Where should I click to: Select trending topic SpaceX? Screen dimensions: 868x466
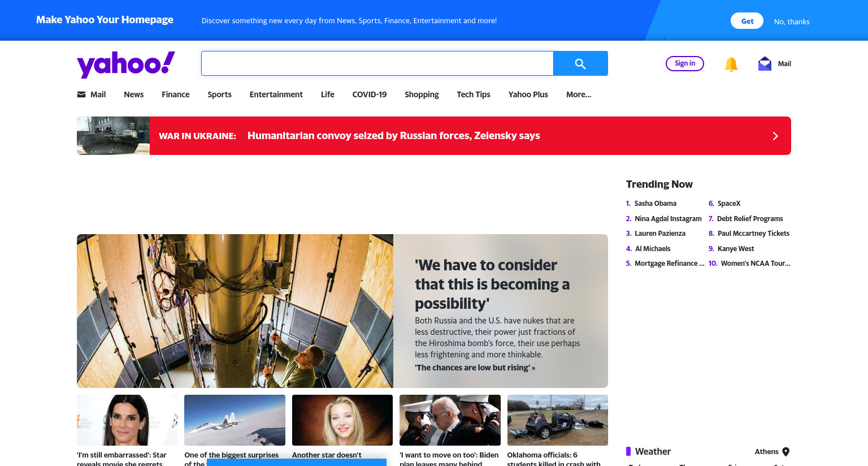(x=729, y=204)
